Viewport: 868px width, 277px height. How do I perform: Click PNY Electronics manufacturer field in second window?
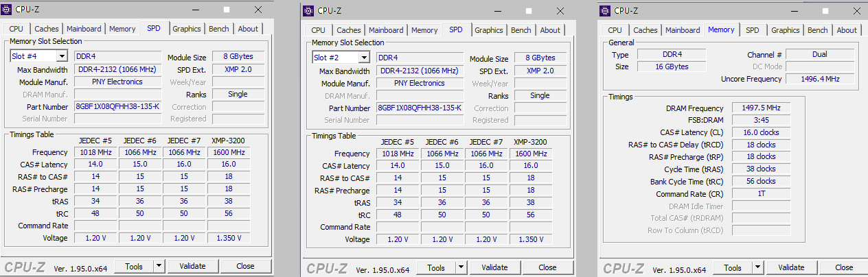coord(420,83)
